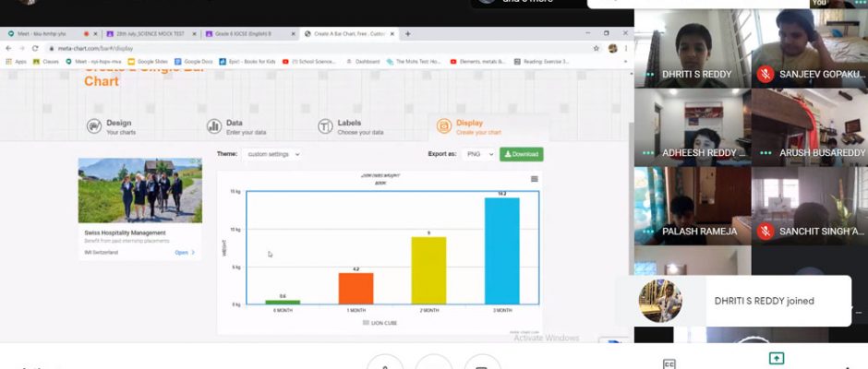Toggle the LION CUBE legend entry

tap(380, 323)
